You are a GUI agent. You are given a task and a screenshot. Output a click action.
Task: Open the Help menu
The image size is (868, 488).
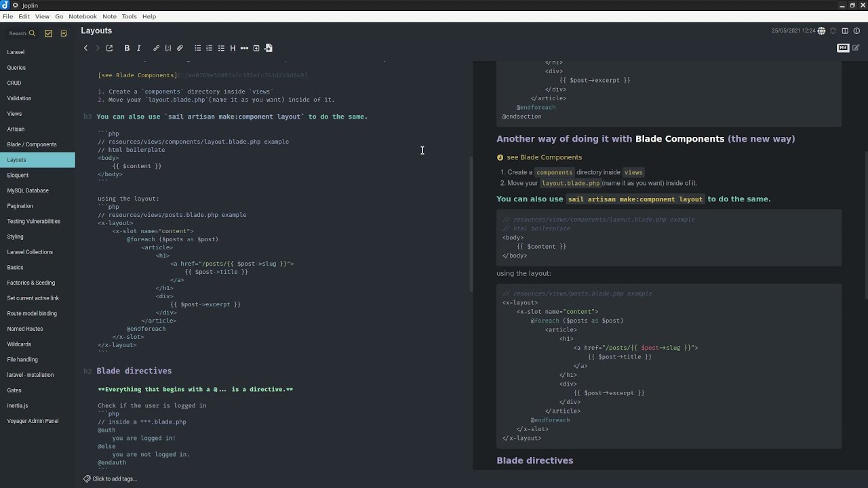tap(149, 16)
